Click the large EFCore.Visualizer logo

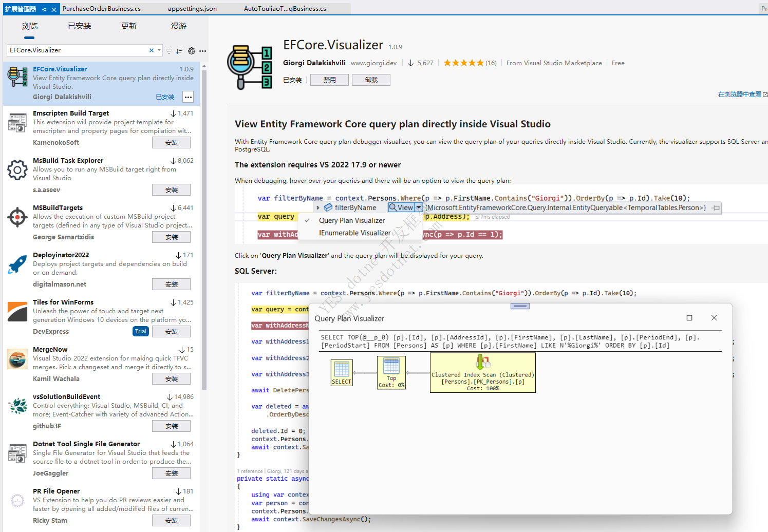tap(250, 67)
